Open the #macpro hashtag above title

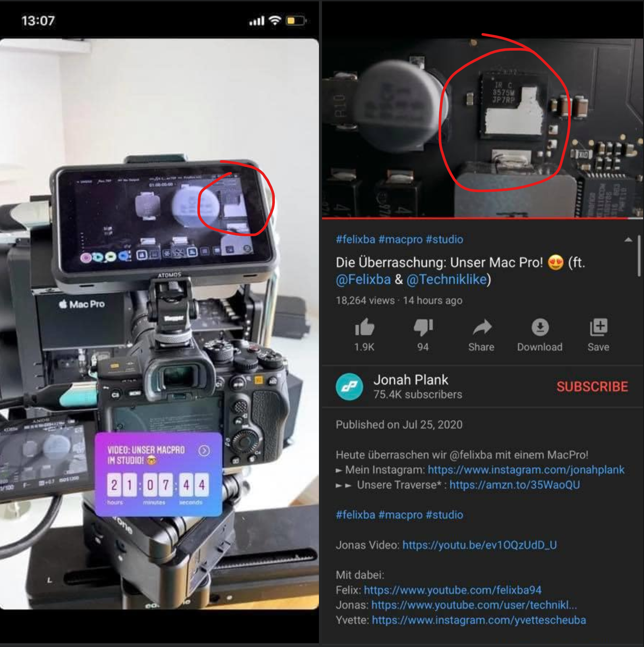pos(401,239)
